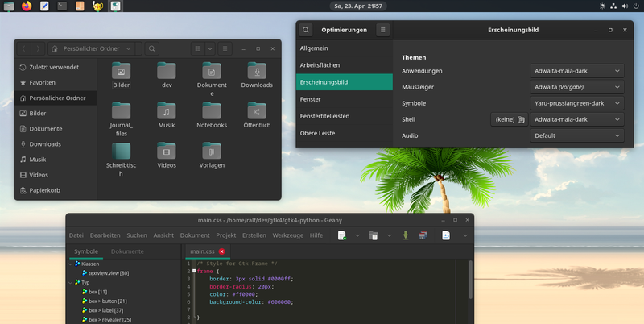Viewport: 644px width, 324px height.
Task: Show more Geany toolbar items arrow
Action: point(465,235)
